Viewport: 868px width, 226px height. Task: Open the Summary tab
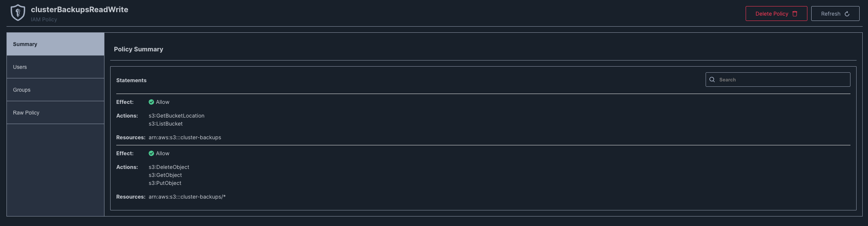pyautogui.click(x=56, y=44)
